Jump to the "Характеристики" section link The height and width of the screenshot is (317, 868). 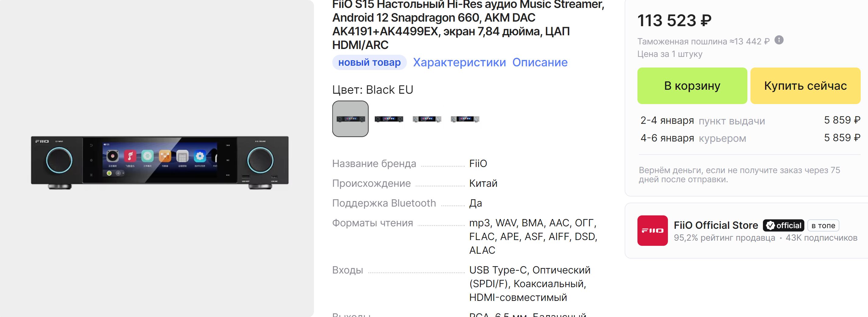click(459, 62)
